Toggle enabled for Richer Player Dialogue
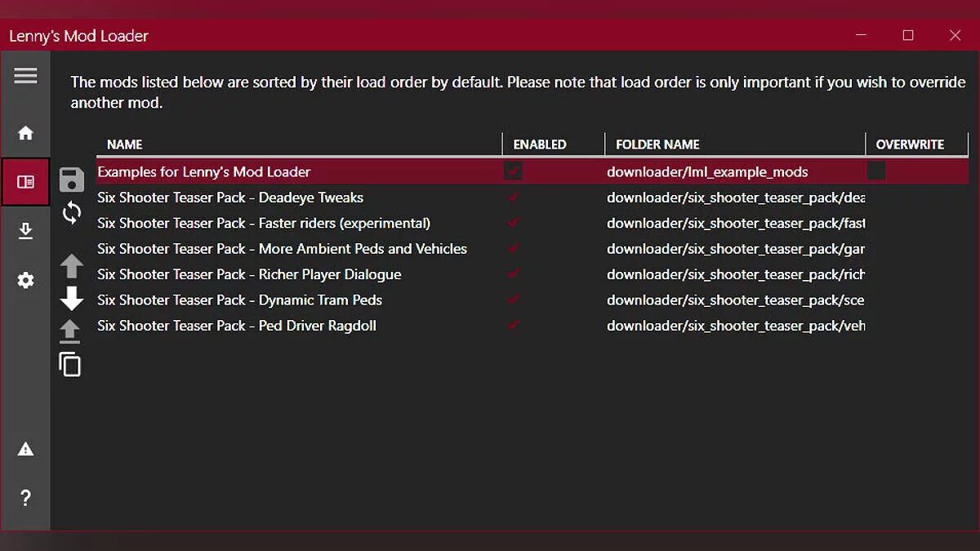 click(x=514, y=274)
